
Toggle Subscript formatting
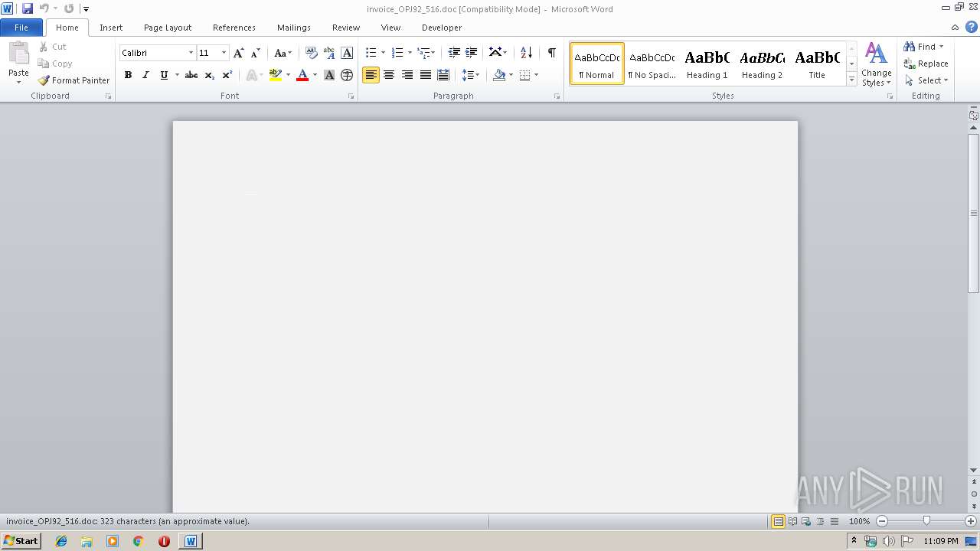pyautogui.click(x=209, y=75)
